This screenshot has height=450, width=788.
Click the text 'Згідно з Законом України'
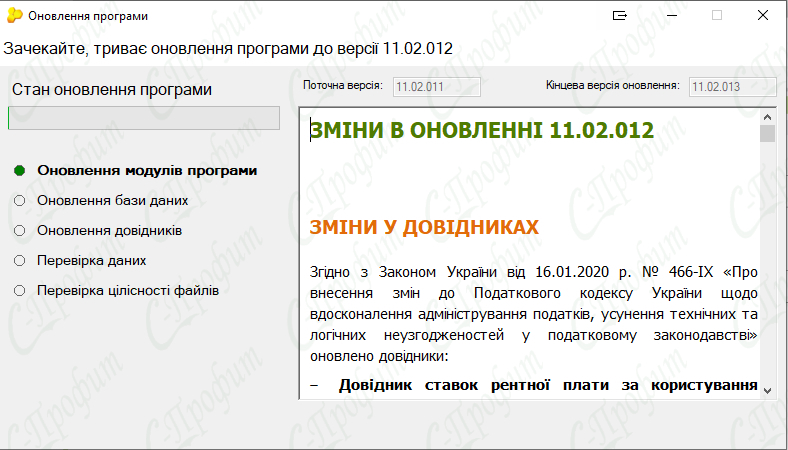403,272
